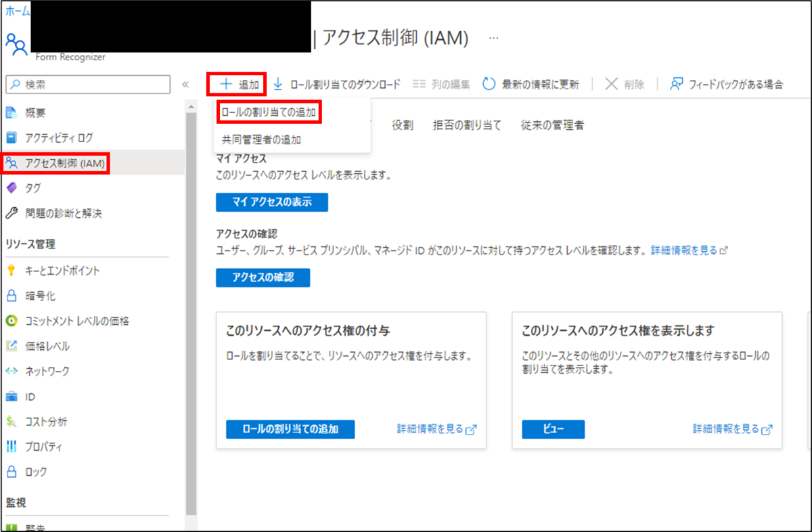Click the コスト分析 dollar icon
Image resolution: width=812 pixels, height=532 pixels.
tap(12, 422)
